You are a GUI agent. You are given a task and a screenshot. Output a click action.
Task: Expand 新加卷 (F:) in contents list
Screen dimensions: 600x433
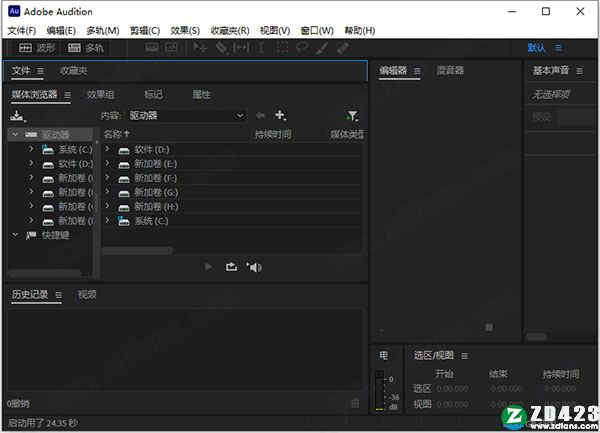pos(108,178)
